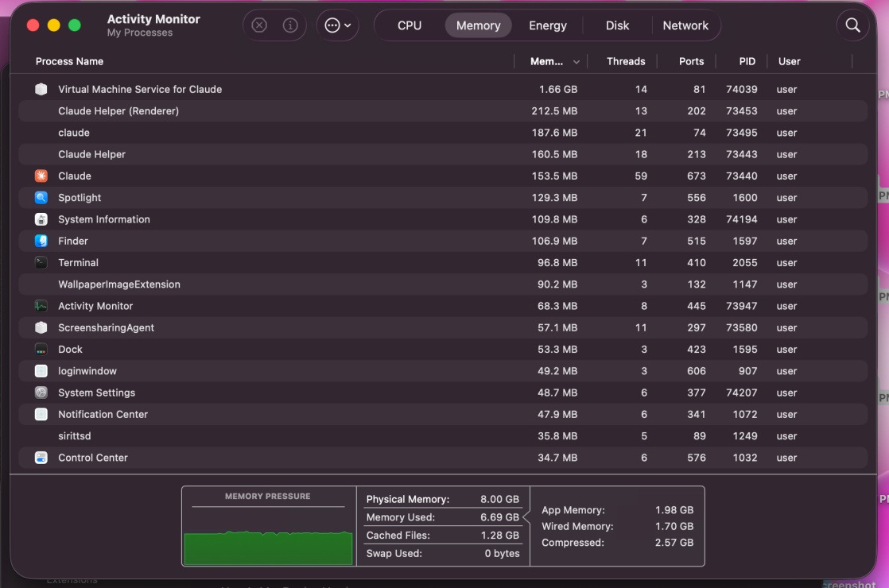Switch to the CPU tab
The height and width of the screenshot is (588, 889).
coord(410,25)
